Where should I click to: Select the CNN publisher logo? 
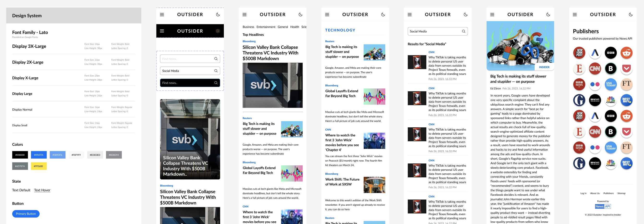pos(595,69)
